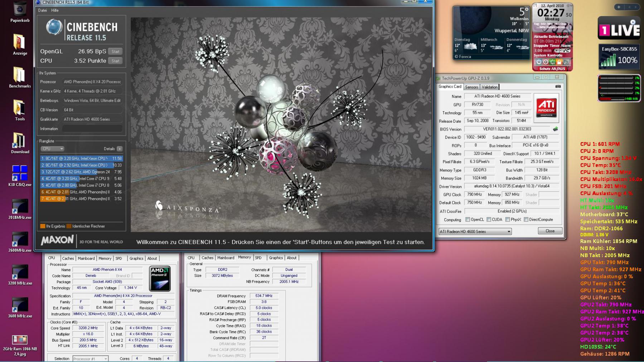644x362 pixels.
Task: Launch the 2018MHz.exe shortcut
Action: coord(20,209)
